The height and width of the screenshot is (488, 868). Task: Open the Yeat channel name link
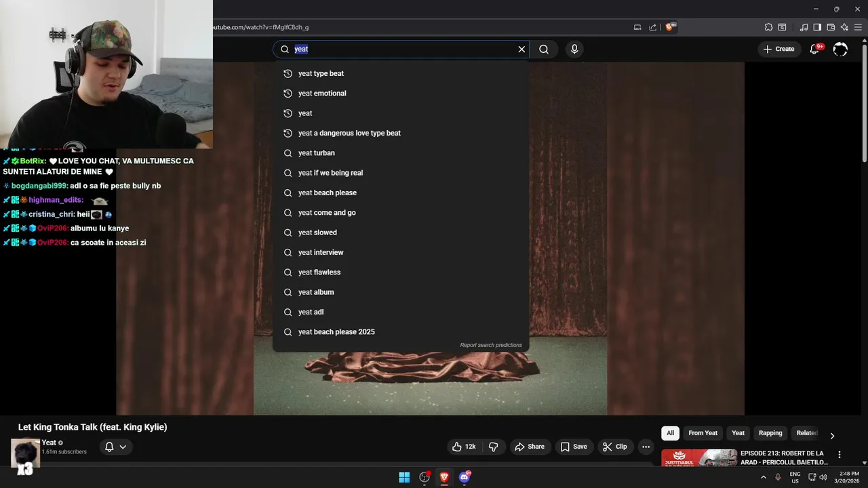(49, 443)
